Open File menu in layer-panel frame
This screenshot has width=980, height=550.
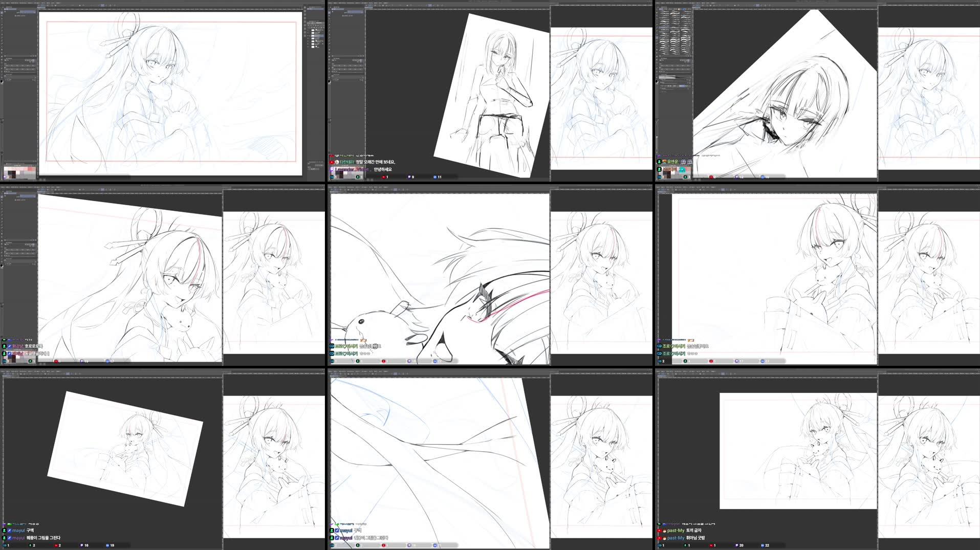point(4,3)
